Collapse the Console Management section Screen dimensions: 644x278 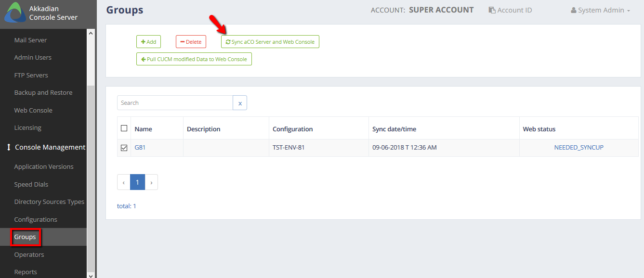point(45,147)
